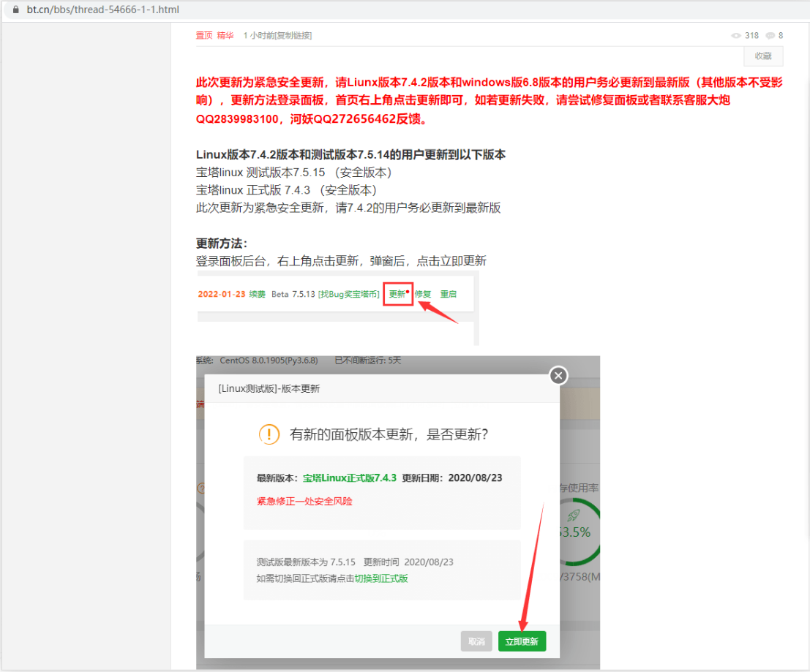The width and height of the screenshot is (810, 672).
Task: Click the 有新的面板版本更新，是否更新? heading
Action: pyautogui.click(x=389, y=434)
